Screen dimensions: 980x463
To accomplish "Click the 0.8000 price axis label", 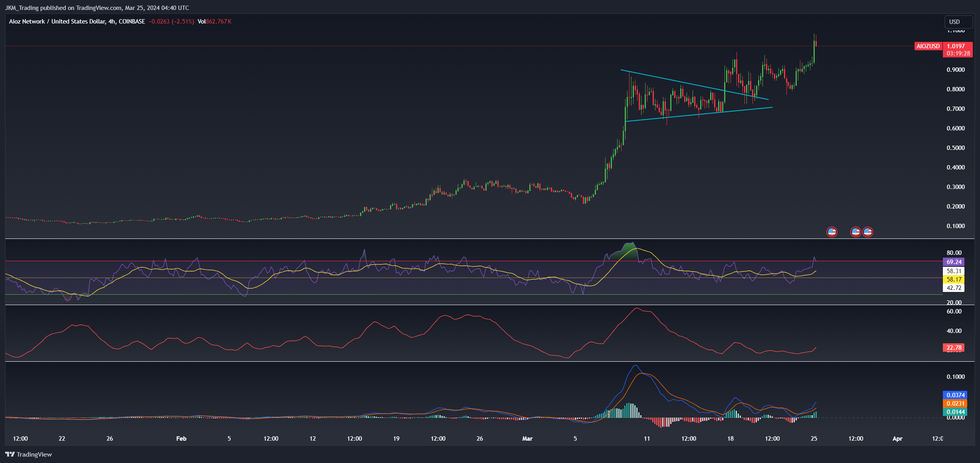I will (956, 89).
